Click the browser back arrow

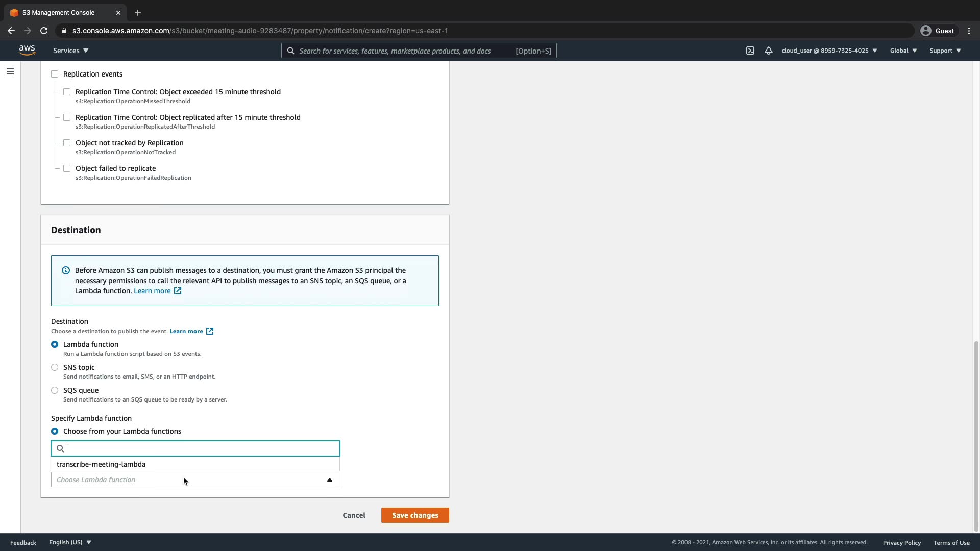(11, 31)
